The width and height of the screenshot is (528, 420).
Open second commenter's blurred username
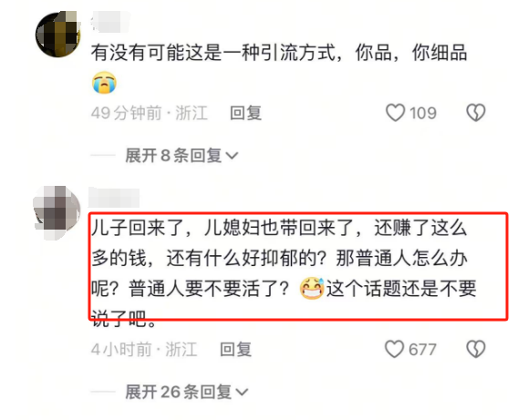(114, 198)
